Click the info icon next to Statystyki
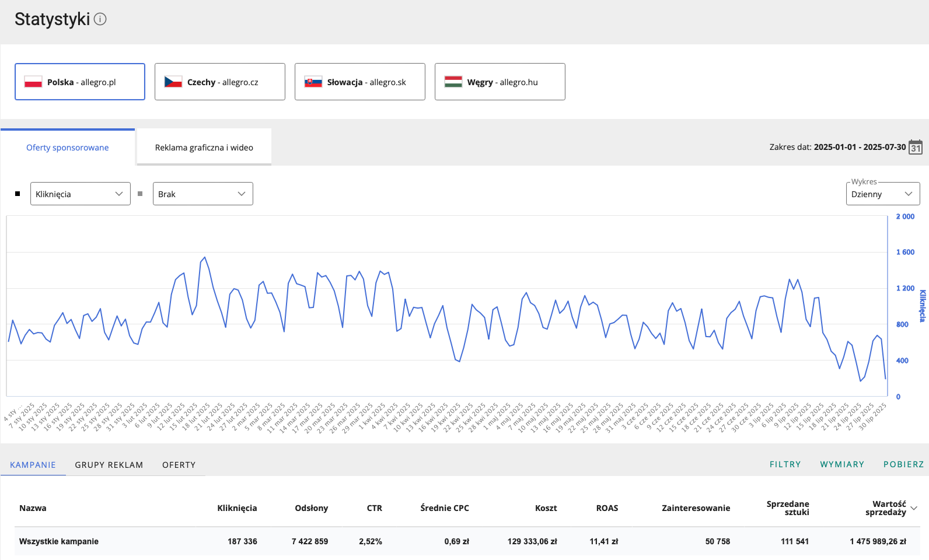 click(x=100, y=19)
